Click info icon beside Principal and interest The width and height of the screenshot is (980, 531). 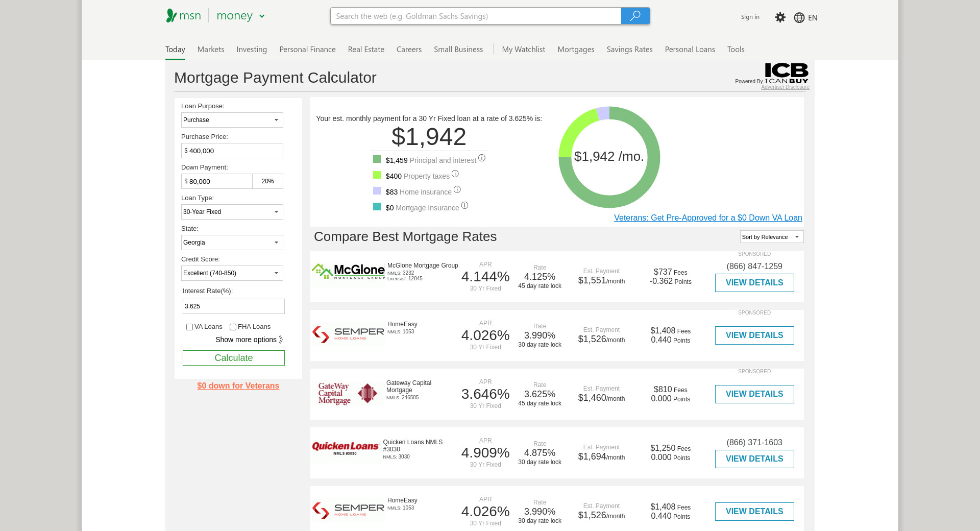(482, 158)
